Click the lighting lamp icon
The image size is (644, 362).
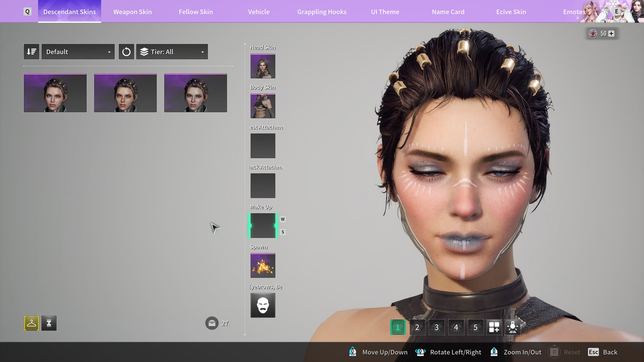[x=513, y=327]
